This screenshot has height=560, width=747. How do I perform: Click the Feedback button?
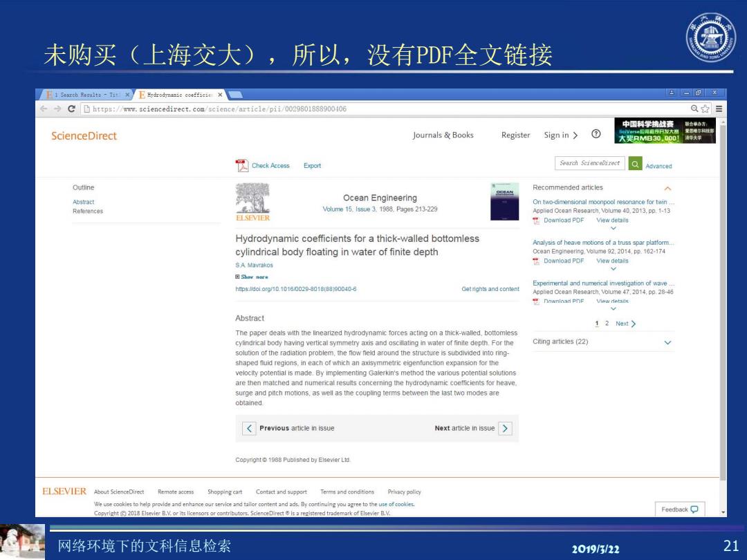point(680,509)
